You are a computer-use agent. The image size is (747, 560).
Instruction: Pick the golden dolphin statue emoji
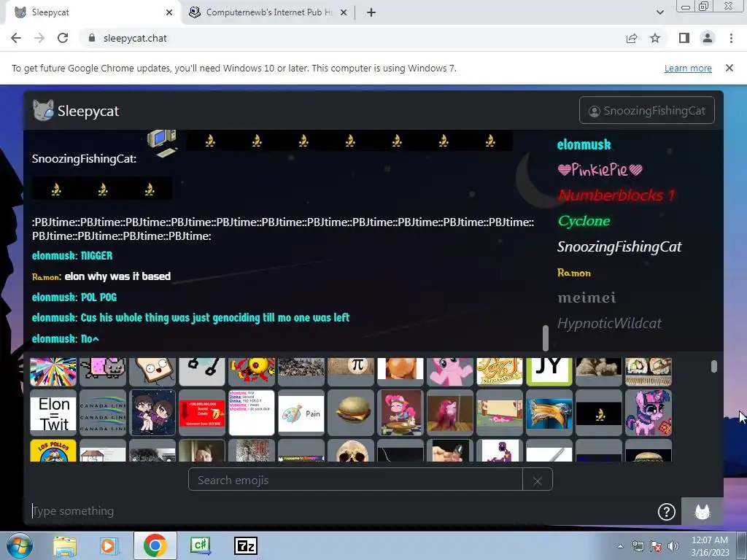tap(549, 413)
